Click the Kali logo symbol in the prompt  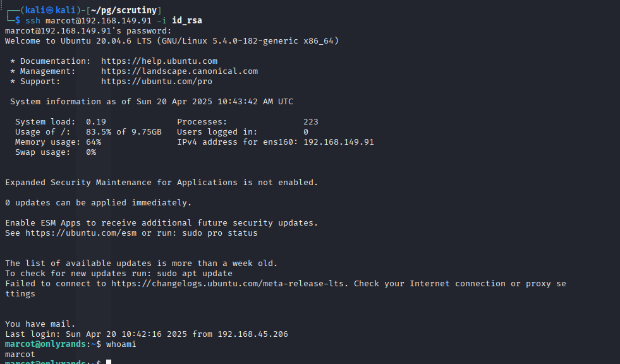click(50, 10)
